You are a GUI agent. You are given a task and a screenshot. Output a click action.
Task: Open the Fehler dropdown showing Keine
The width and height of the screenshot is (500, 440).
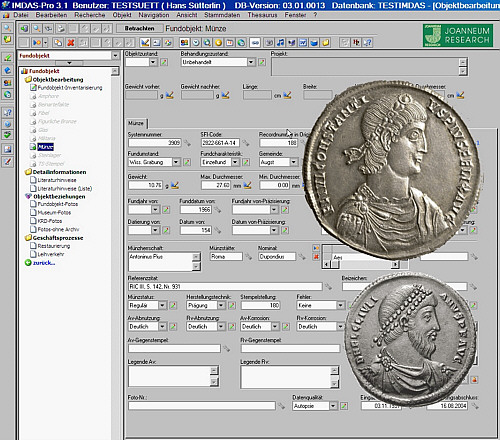coord(340,305)
